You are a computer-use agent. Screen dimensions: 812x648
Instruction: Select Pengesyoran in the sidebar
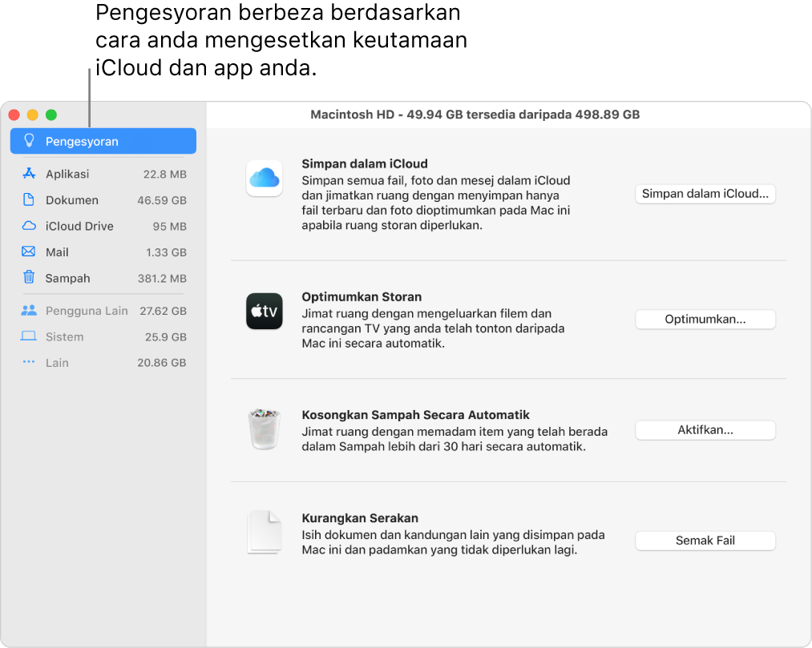103,141
